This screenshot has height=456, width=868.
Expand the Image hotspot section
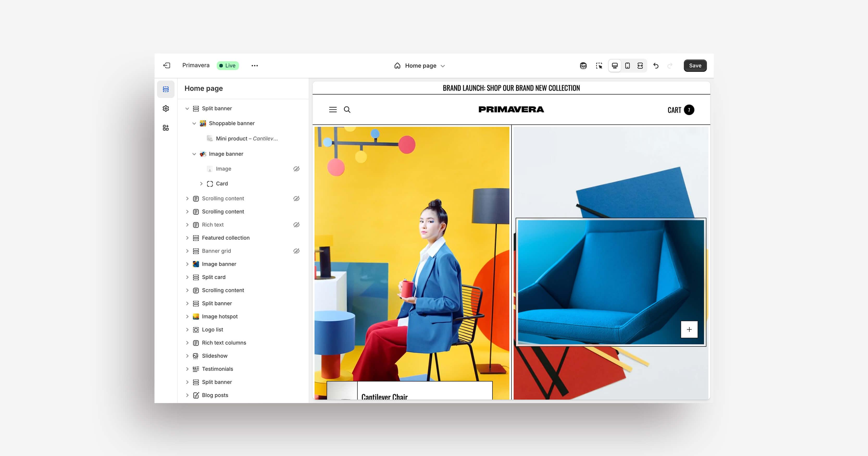tap(187, 317)
